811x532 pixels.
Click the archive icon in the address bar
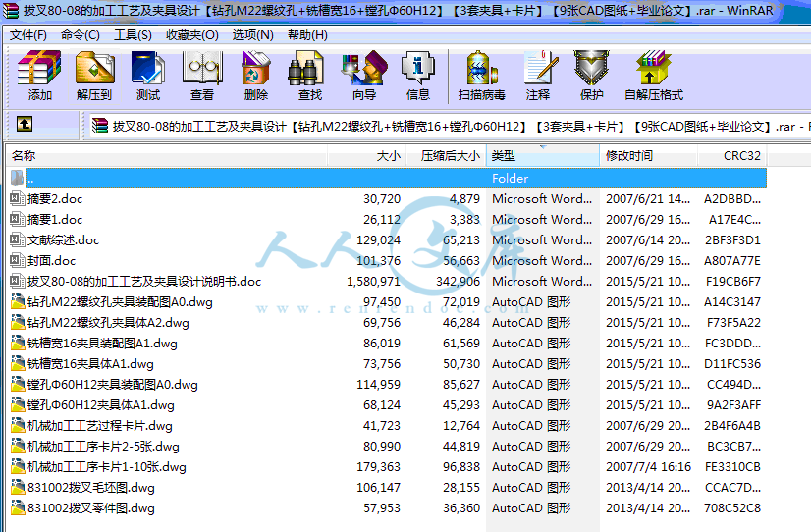point(100,126)
